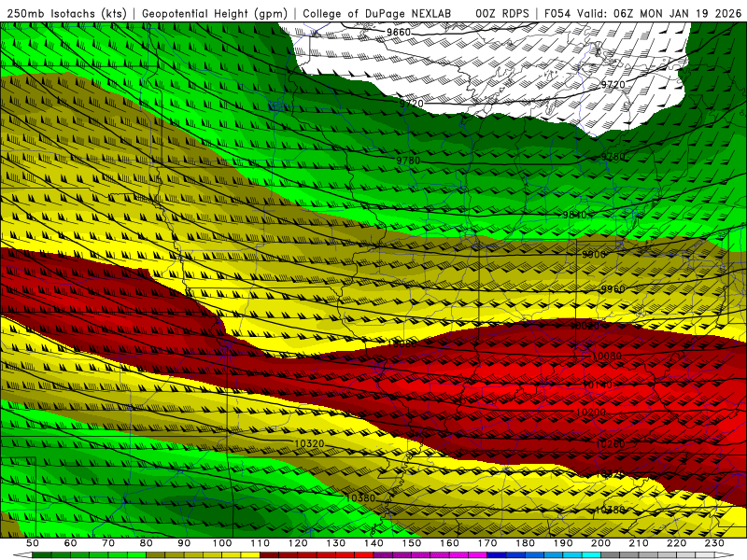This screenshot has width=747, height=560.
Task: Click the 70 value on the color scale
Action: pyautogui.click(x=108, y=543)
